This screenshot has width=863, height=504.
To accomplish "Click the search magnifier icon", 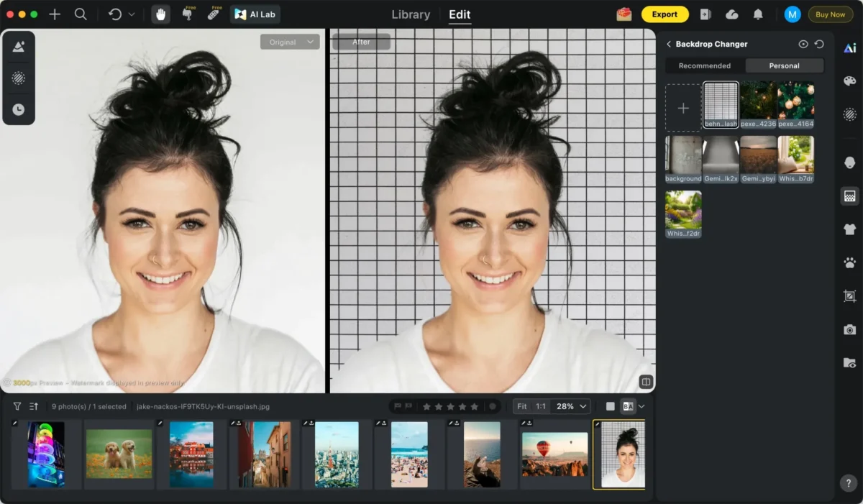I will coord(81,14).
